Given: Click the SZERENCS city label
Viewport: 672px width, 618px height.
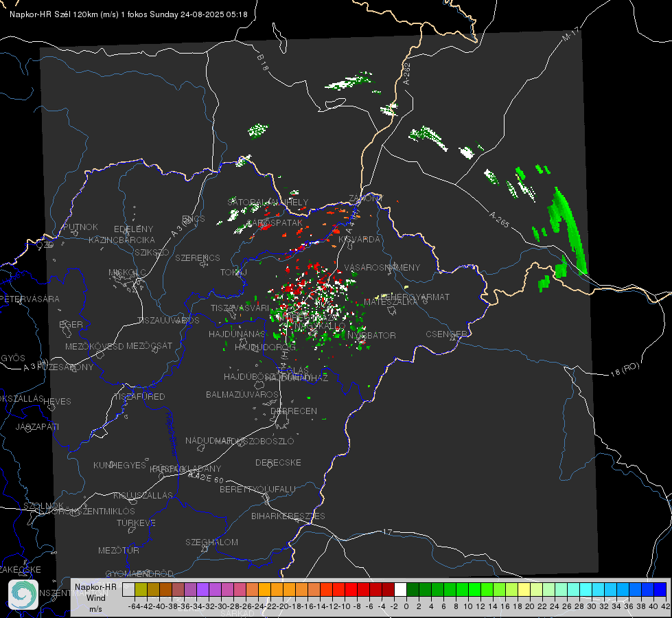Looking at the screenshot, I should click(198, 257).
